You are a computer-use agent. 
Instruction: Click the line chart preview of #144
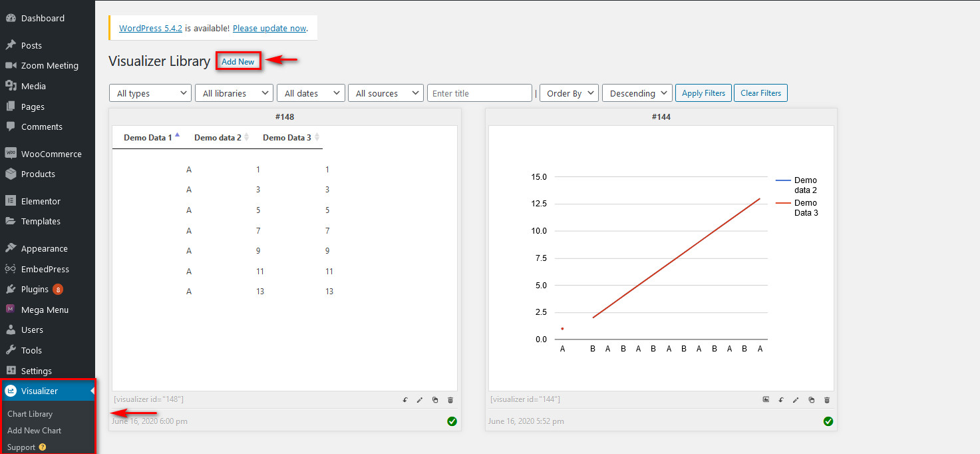coord(661,258)
